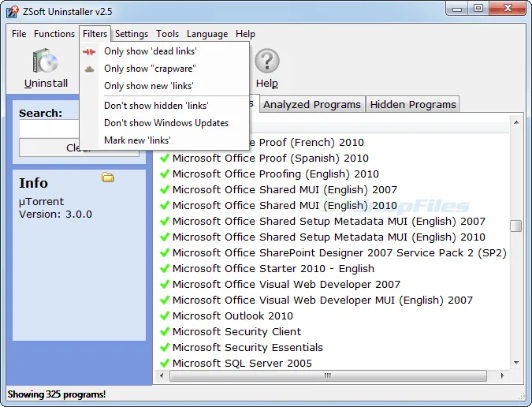532x407 pixels.
Task: Click vertical scrollbar down arrow
Action: pyautogui.click(x=516, y=363)
